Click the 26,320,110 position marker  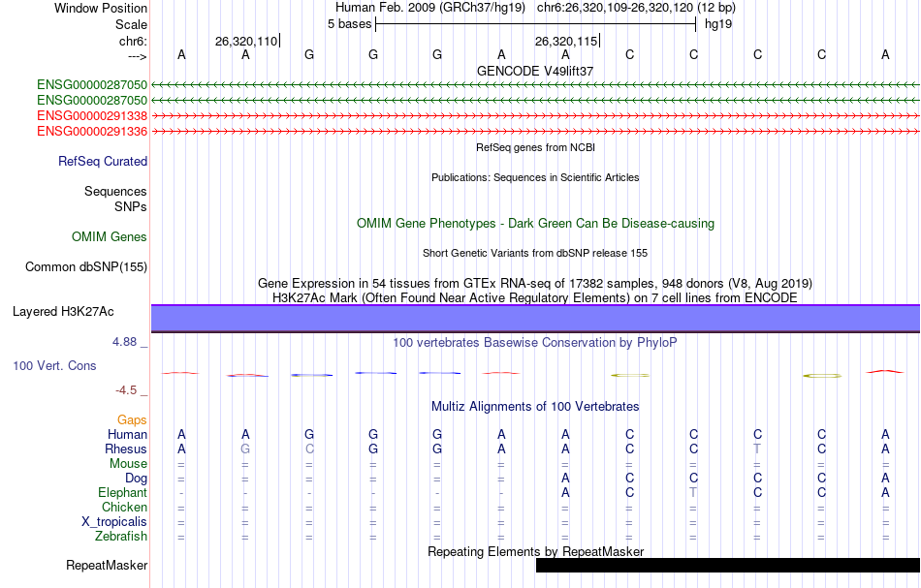[246, 41]
